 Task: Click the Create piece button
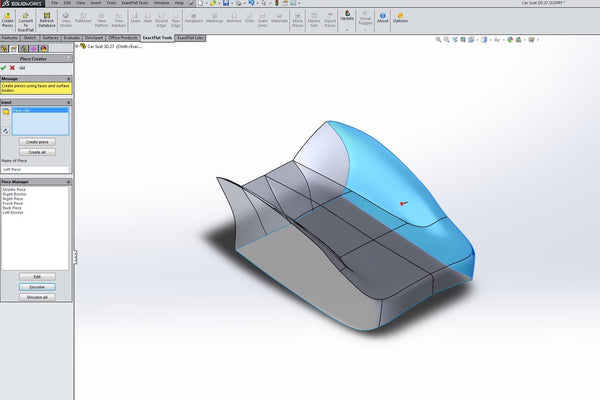click(37, 141)
